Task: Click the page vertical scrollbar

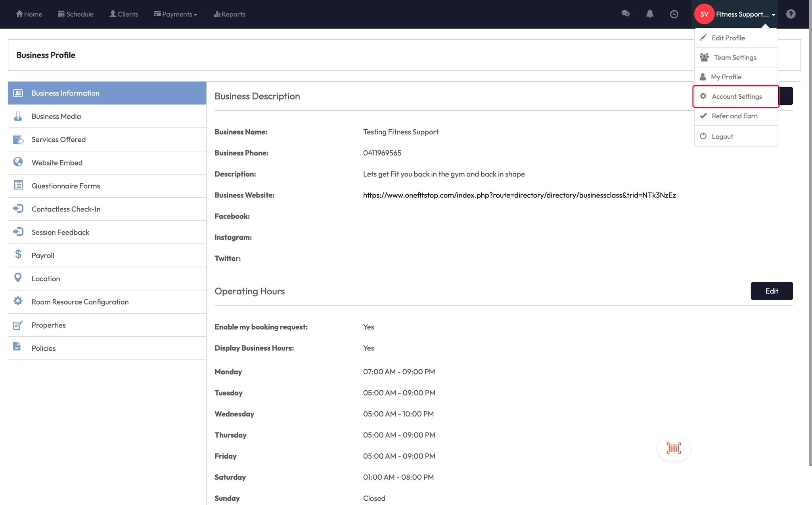Action: (810, 238)
